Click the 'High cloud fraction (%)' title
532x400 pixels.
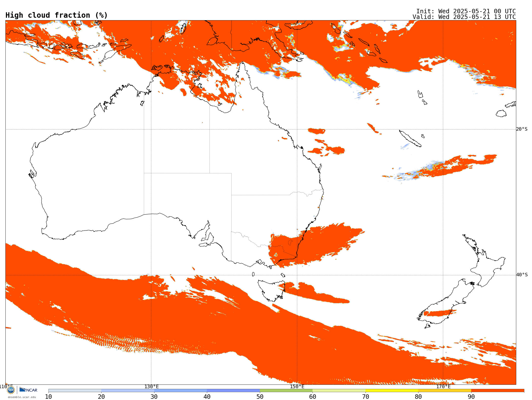tap(57, 15)
